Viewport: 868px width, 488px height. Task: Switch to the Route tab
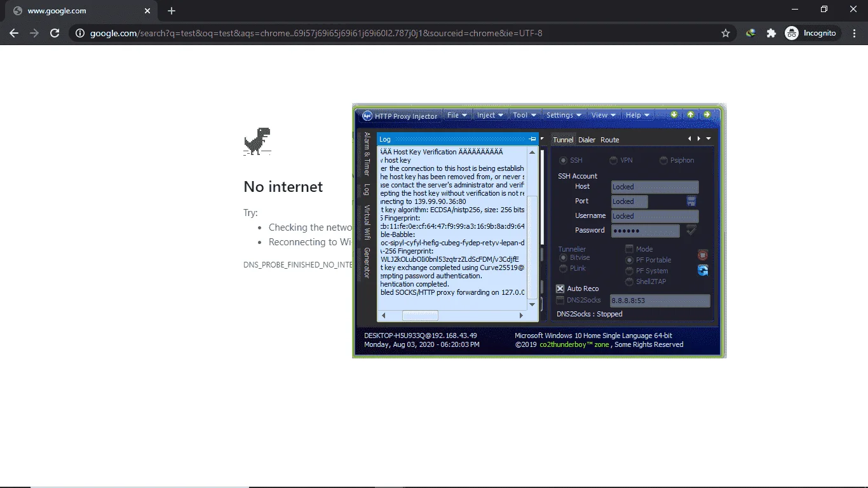pyautogui.click(x=609, y=140)
